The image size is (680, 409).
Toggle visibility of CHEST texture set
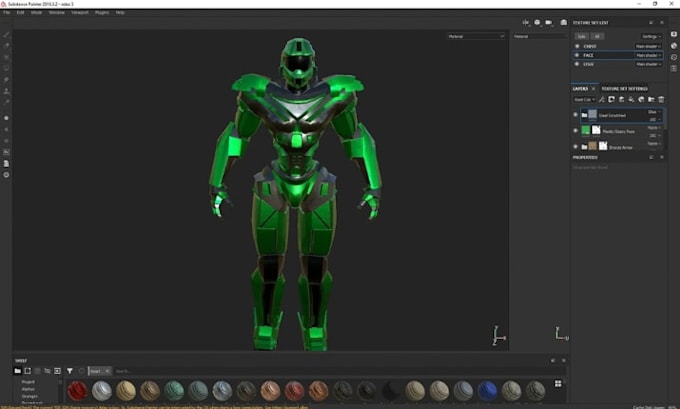click(577, 46)
